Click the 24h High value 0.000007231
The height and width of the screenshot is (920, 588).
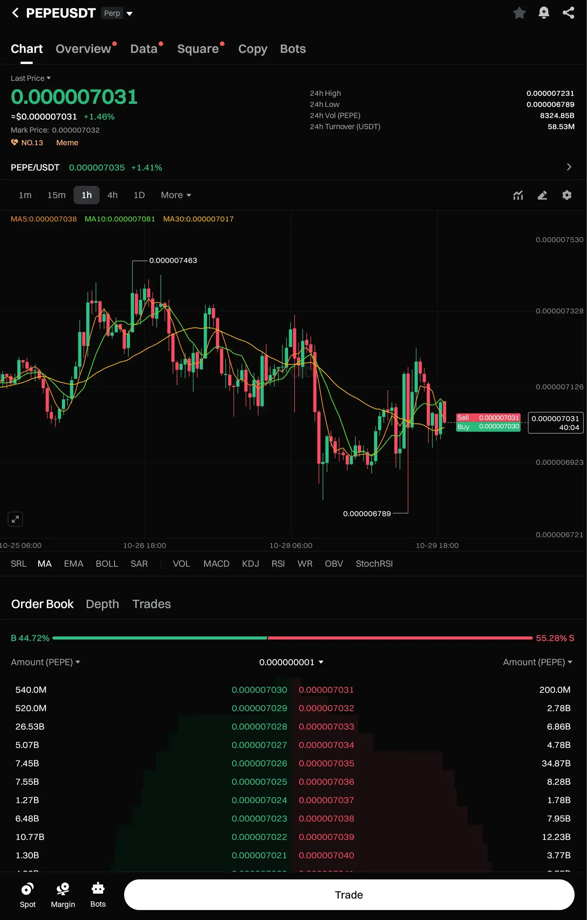pyautogui.click(x=550, y=93)
